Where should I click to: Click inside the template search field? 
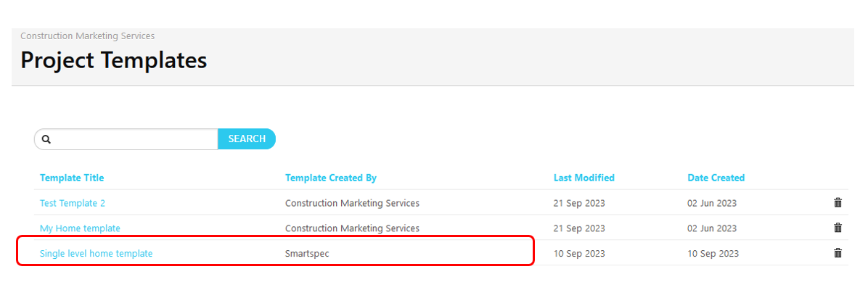[134, 139]
